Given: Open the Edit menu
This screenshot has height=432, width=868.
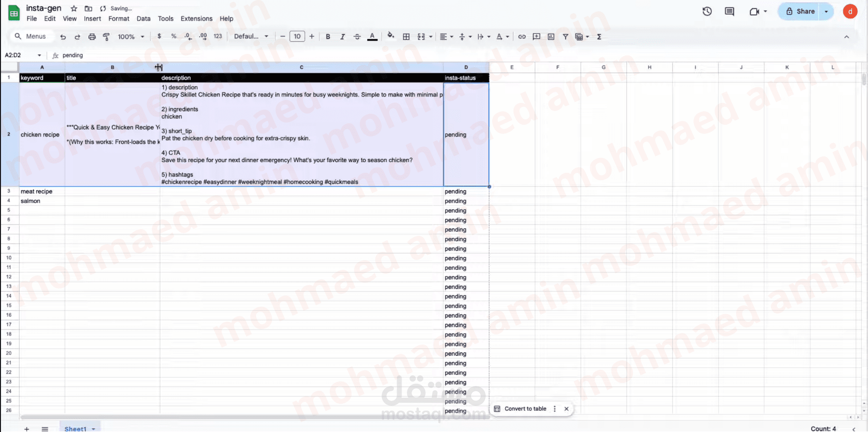Looking at the screenshot, I should coord(50,18).
